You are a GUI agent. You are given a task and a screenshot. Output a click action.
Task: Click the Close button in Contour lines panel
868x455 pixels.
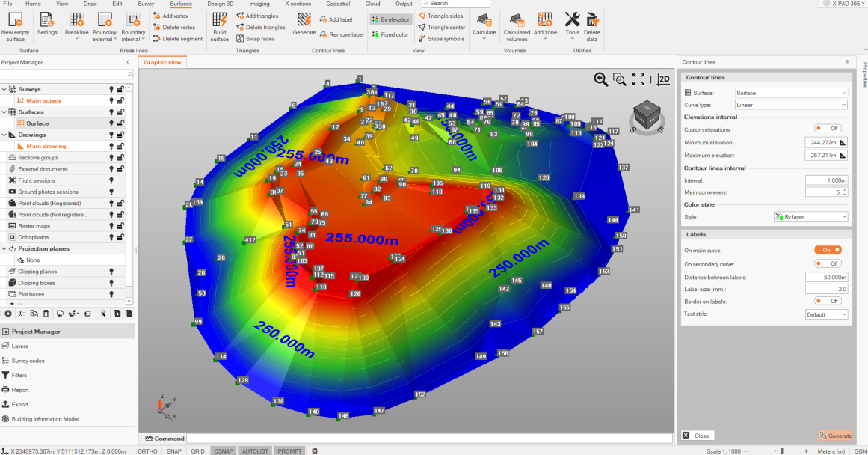coord(697,436)
